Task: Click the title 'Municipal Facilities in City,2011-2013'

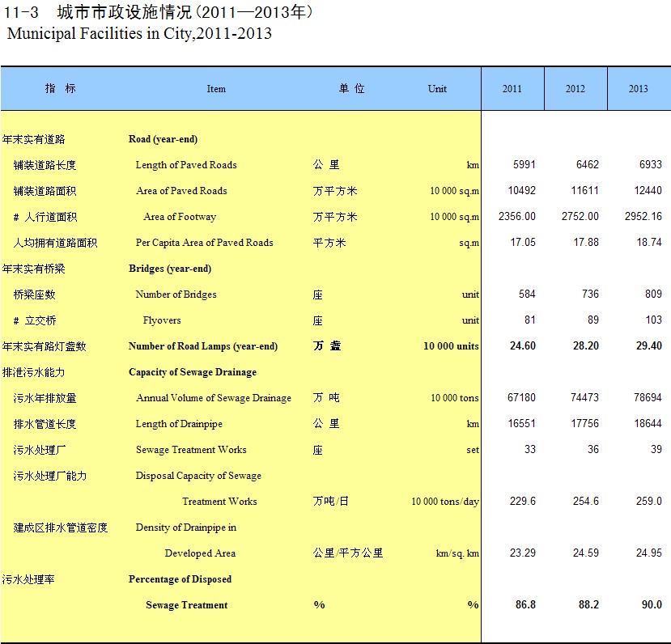Action: [x=139, y=34]
